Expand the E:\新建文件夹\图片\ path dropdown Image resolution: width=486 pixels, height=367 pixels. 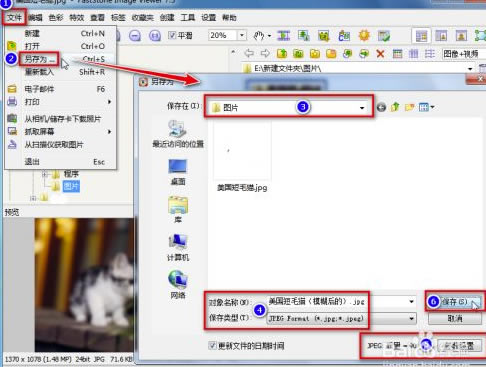pyautogui.click(x=470, y=69)
